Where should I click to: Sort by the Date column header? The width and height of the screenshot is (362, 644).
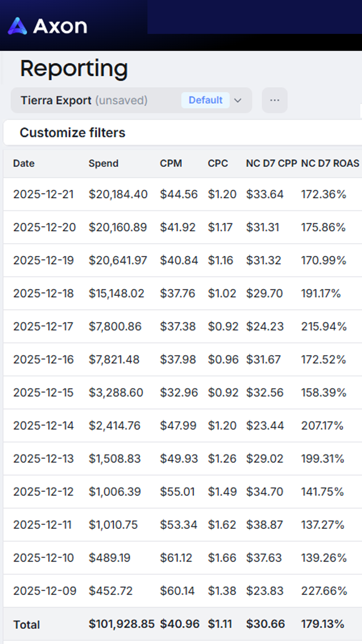coord(24,163)
